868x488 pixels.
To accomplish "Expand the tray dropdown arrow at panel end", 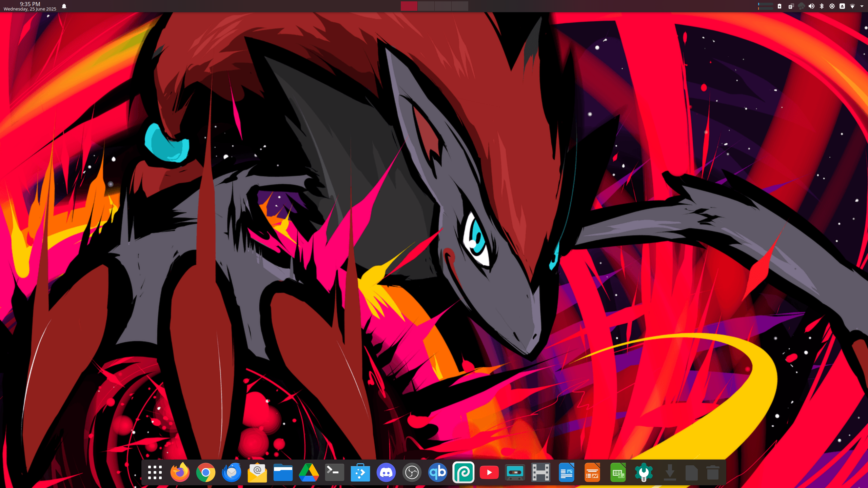I will point(862,6).
